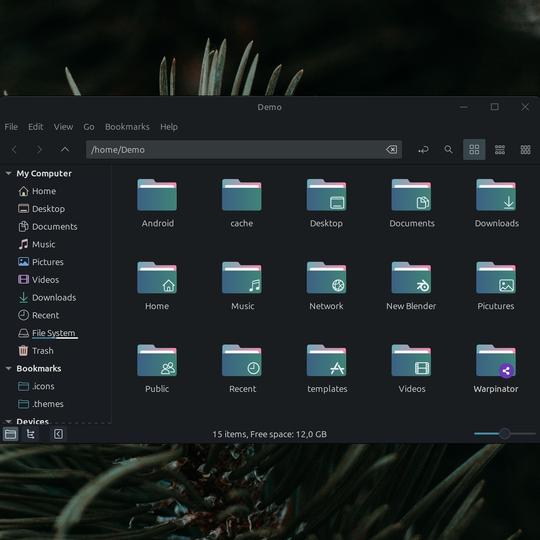Close the Demo window
540x540 pixels.
[x=525, y=107]
